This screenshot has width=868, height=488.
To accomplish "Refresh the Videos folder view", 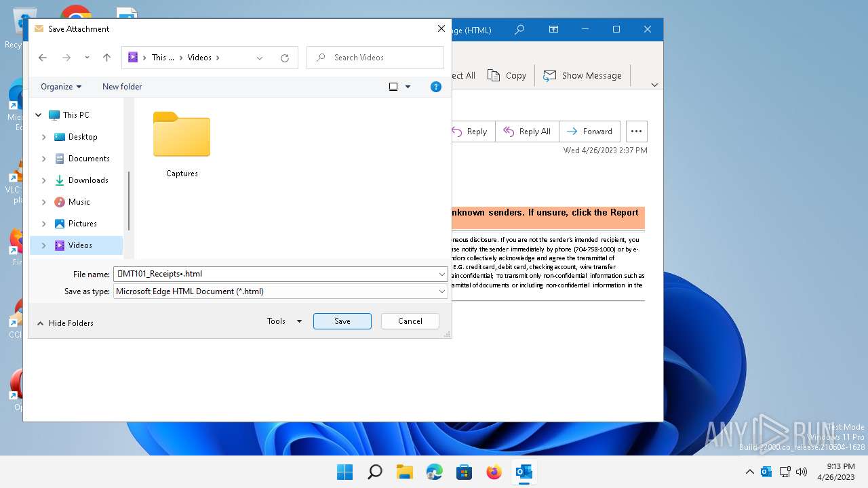I will [x=285, y=58].
